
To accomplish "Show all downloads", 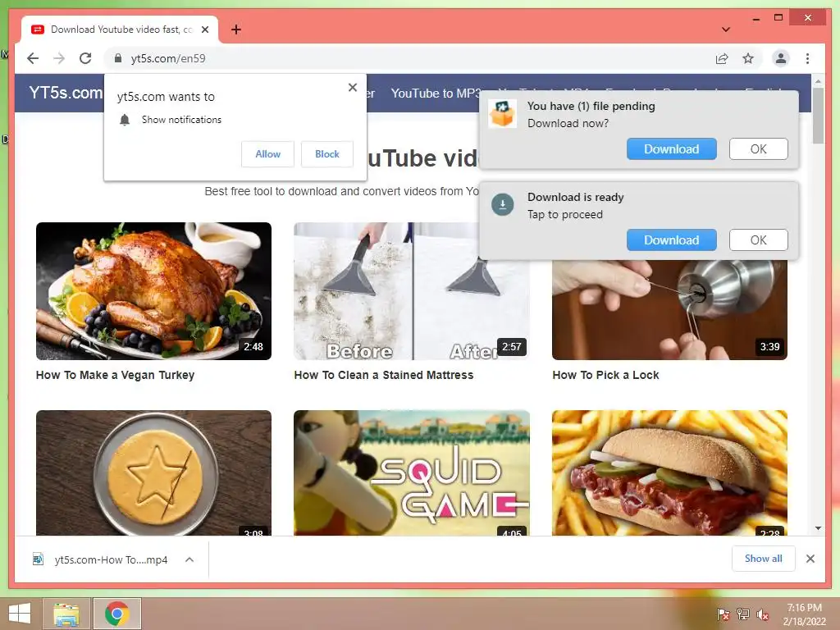I will point(763,559).
